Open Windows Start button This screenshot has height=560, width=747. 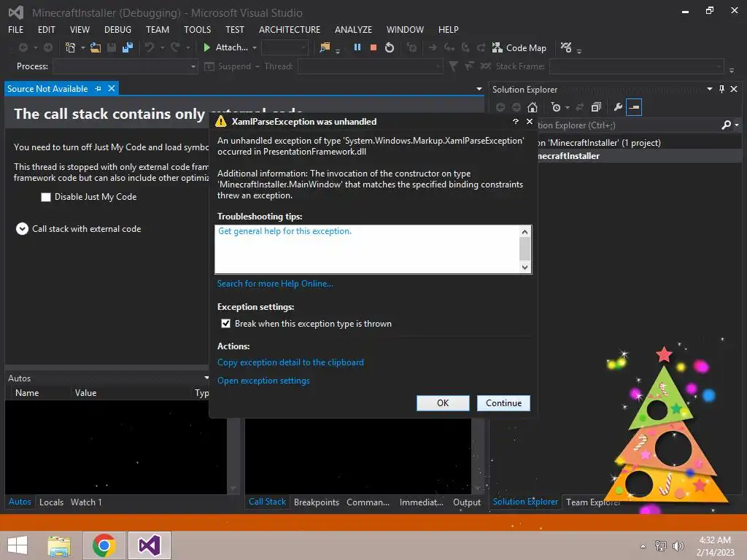point(18,545)
